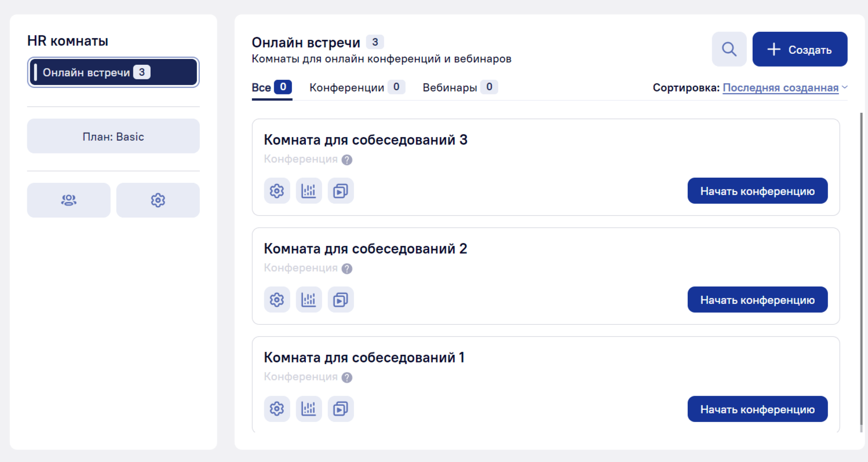Open recordings icon for Комната для собеседований 3
868x462 pixels.
click(x=341, y=191)
